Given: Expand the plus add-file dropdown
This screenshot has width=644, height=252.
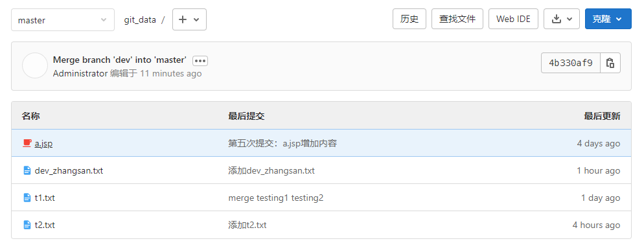Looking at the screenshot, I should point(189,19).
